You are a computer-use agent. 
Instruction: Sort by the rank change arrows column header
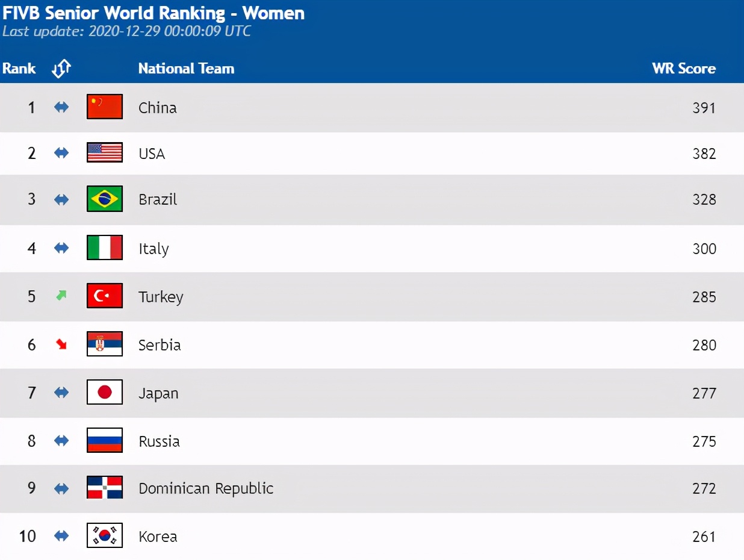(x=61, y=69)
